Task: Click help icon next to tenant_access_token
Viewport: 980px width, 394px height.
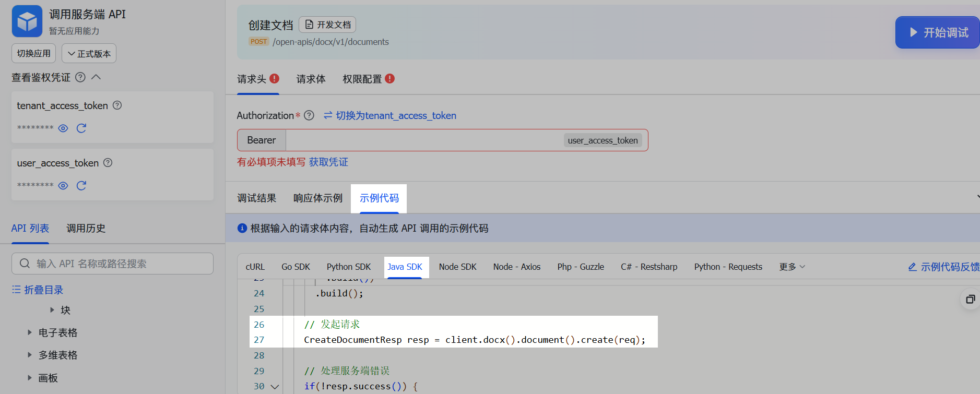Action: point(117,105)
